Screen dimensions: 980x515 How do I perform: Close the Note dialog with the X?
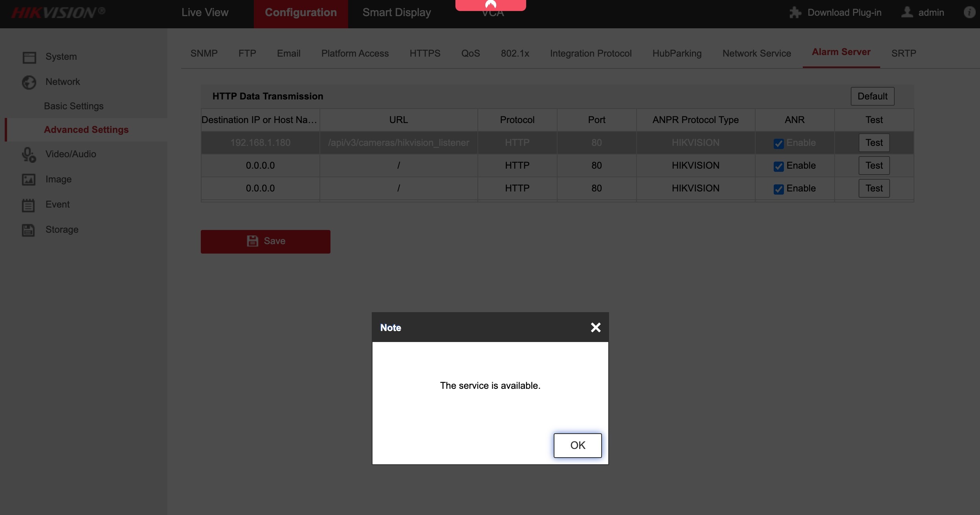[595, 327]
